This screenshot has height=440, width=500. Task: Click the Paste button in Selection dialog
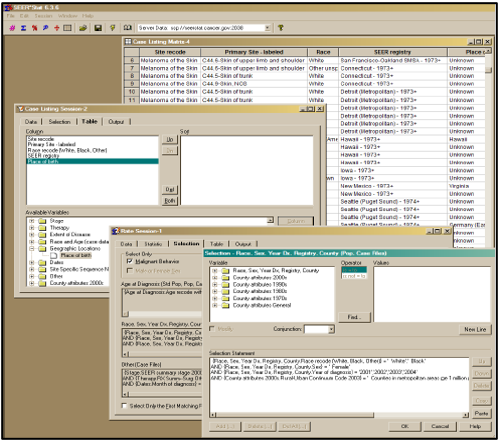481,413
